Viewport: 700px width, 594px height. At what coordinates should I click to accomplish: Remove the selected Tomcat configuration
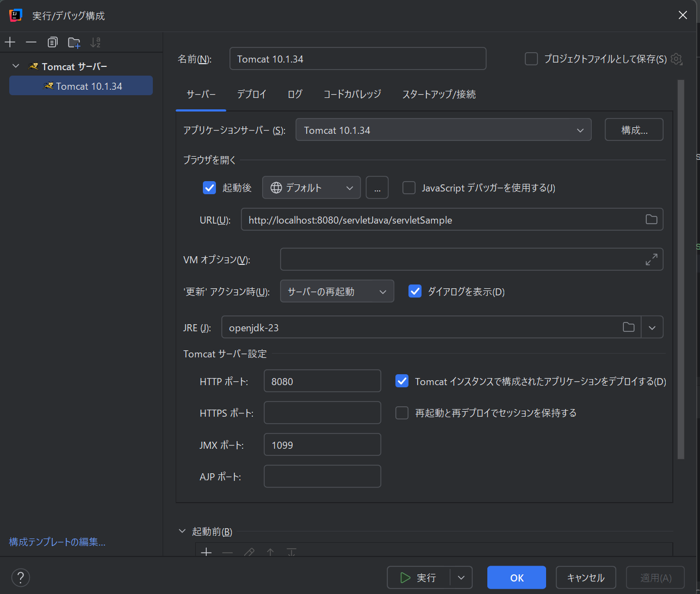coord(31,42)
